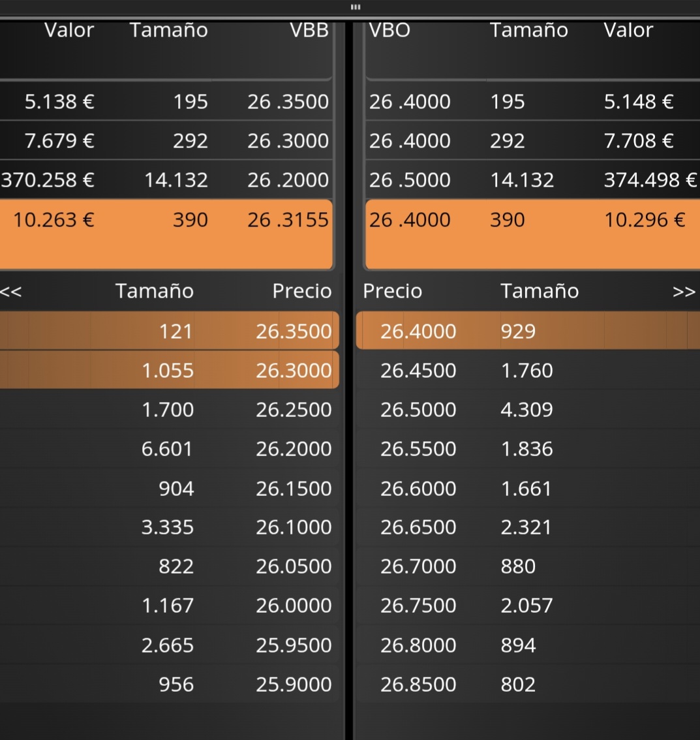Image resolution: width=700 pixels, height=740 pixels.
Task: Click the Precio header in the ask book
Action: [x=392, y=291]
